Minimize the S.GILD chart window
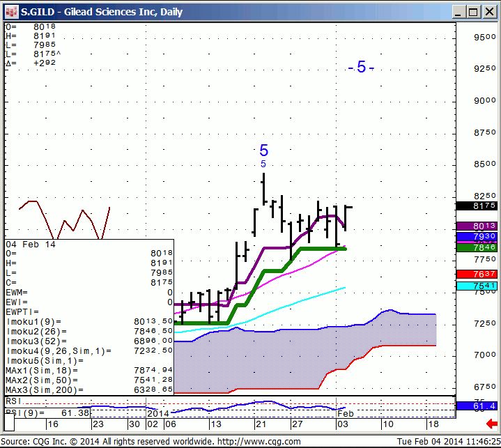 458,12
